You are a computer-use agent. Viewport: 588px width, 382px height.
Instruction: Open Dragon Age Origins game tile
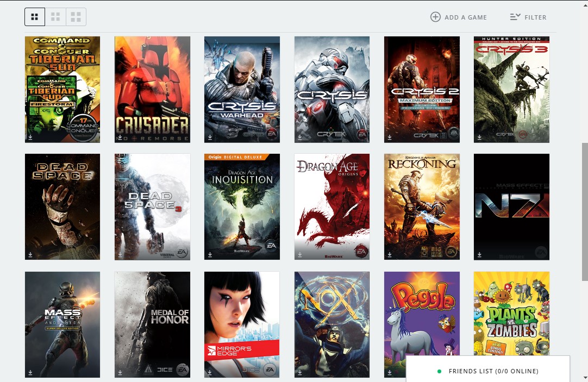click(x=332, y=206)
